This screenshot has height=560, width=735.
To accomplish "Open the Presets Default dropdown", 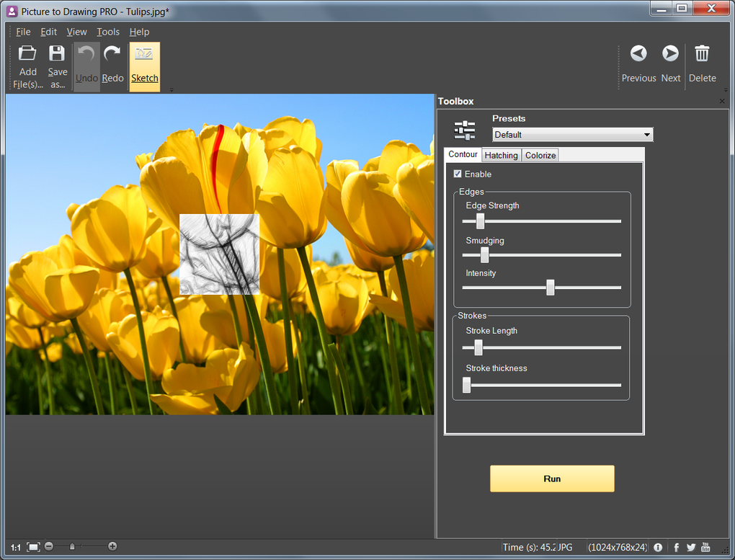I will [572, 135].
